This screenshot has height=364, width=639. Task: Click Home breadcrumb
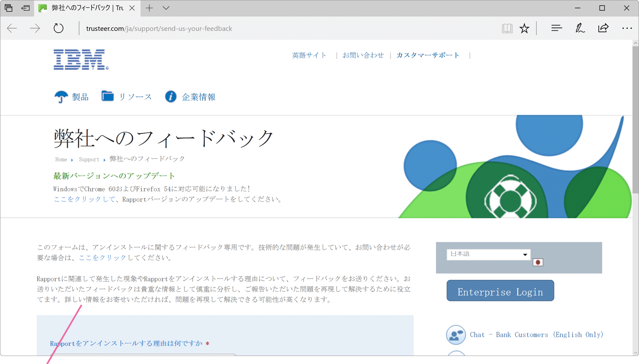point(61,159)
